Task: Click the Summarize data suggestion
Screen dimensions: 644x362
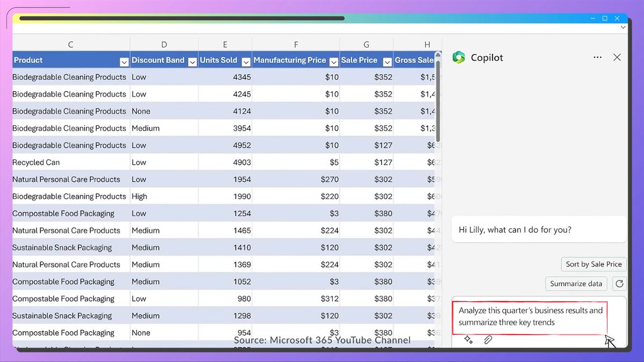Action: tap(576, 284)
